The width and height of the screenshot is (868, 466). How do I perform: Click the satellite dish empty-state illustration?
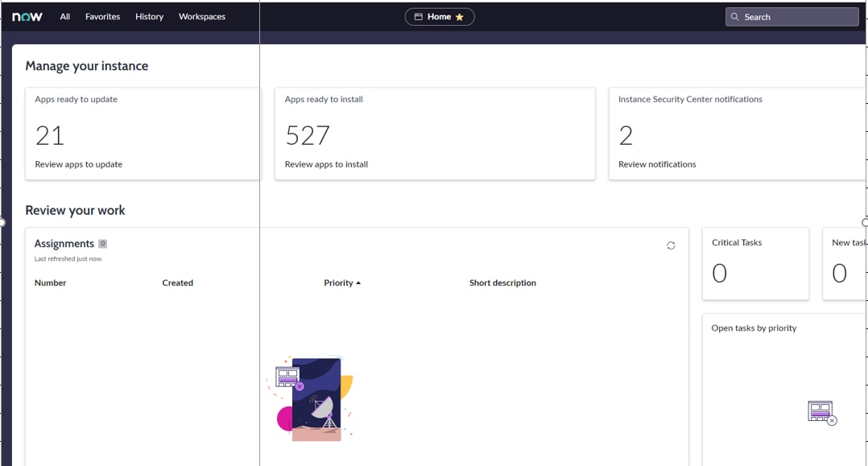pyautogui.click(x=310, y=398)
